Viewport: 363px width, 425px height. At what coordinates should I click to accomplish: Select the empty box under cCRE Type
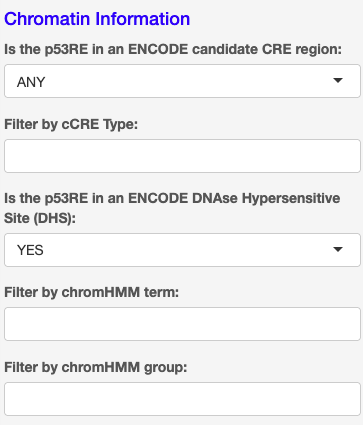[x=182, y=156]
